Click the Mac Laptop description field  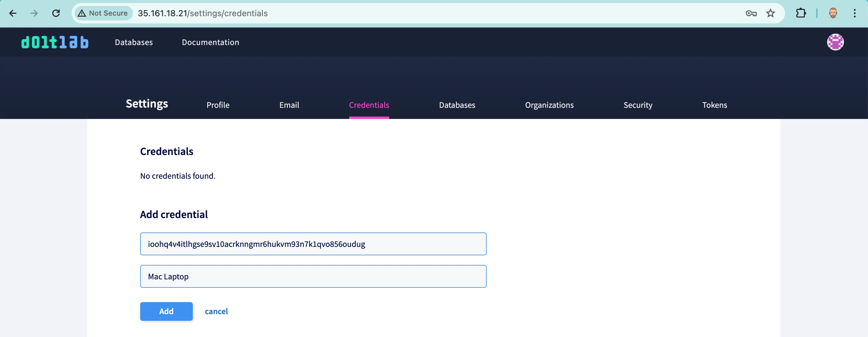(313, 276)
